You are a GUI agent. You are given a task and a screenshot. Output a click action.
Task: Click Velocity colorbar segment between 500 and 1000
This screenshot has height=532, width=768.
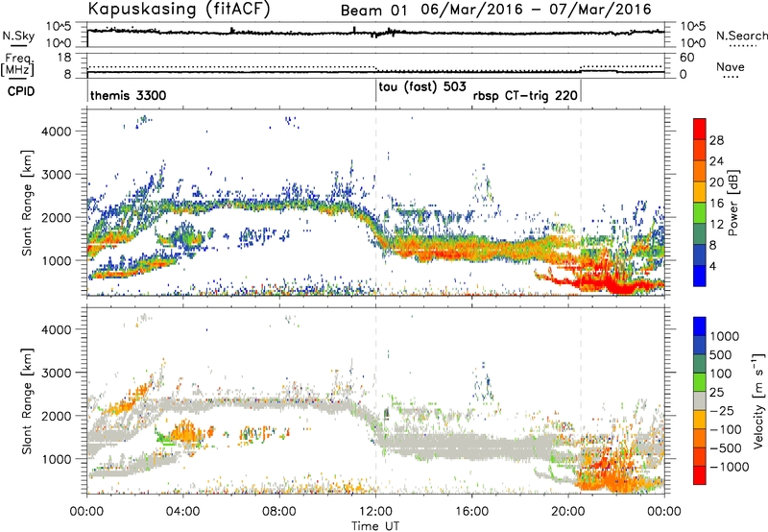700,345
